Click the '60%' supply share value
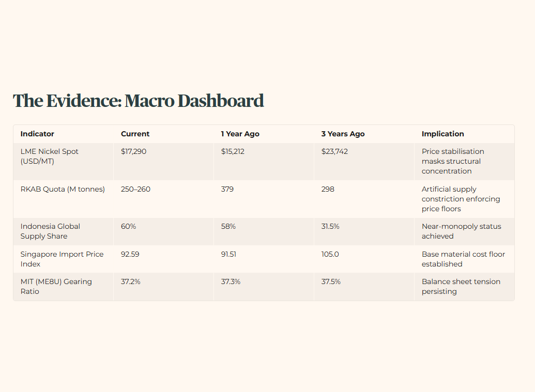 (128, 226)
